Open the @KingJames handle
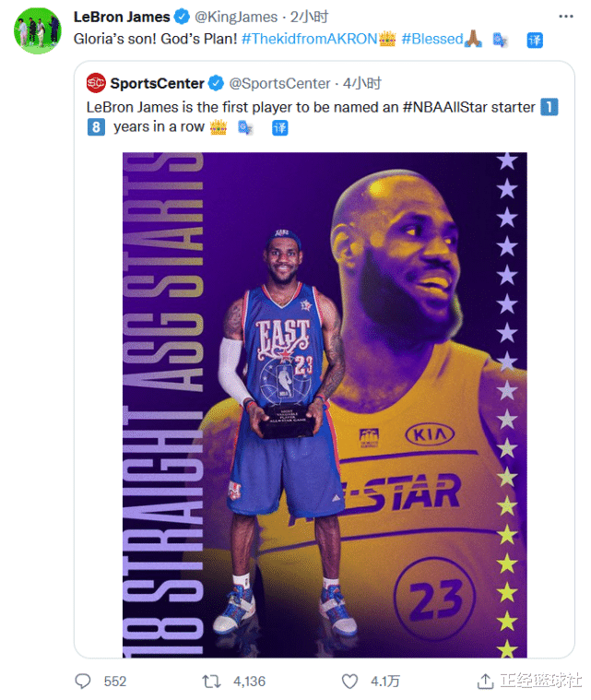The image size is (591, 700). tap(236, 17)
